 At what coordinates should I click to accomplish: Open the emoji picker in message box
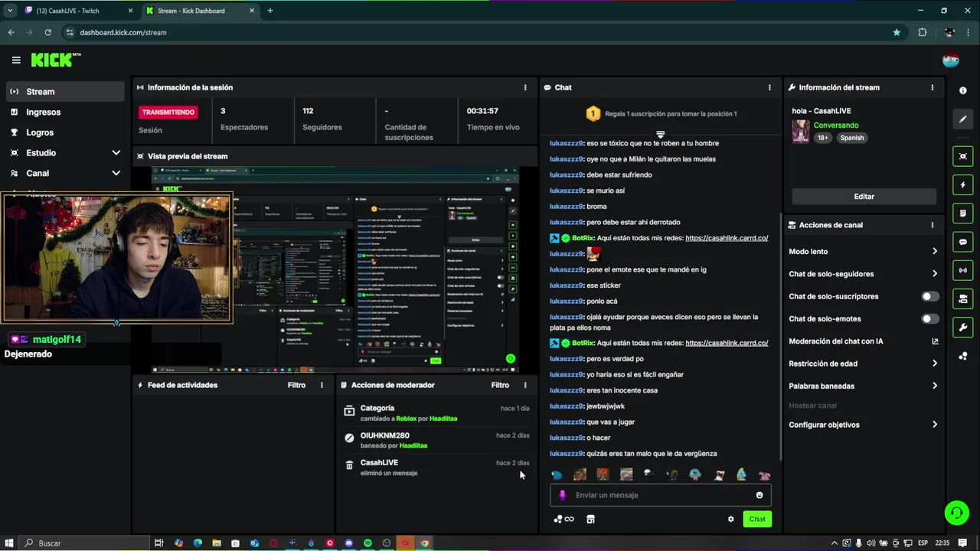pyautogui.click(x=759, y=495)
